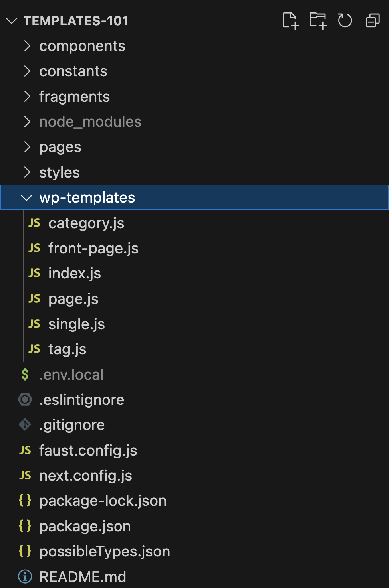Screen dimensions: 389x588
Task: Refresh the explorer with the reload icon
Action: tap(345, 20)
